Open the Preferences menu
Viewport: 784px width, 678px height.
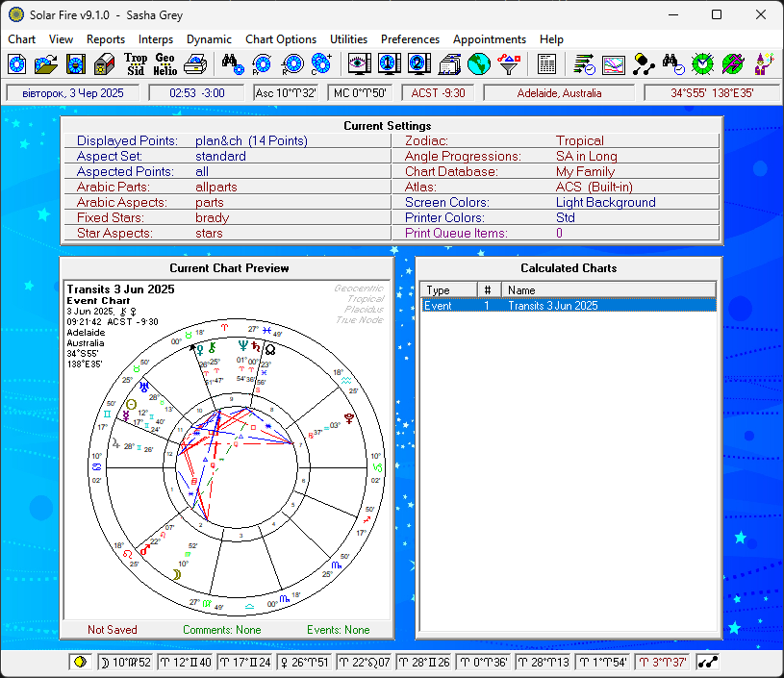(x=410, y=39)
